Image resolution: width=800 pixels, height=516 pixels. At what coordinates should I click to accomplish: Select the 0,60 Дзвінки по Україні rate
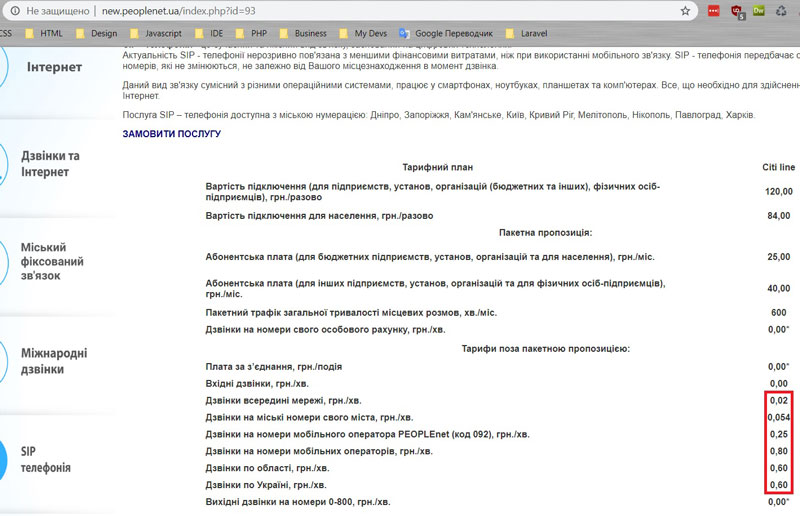[x=779, y=485]
